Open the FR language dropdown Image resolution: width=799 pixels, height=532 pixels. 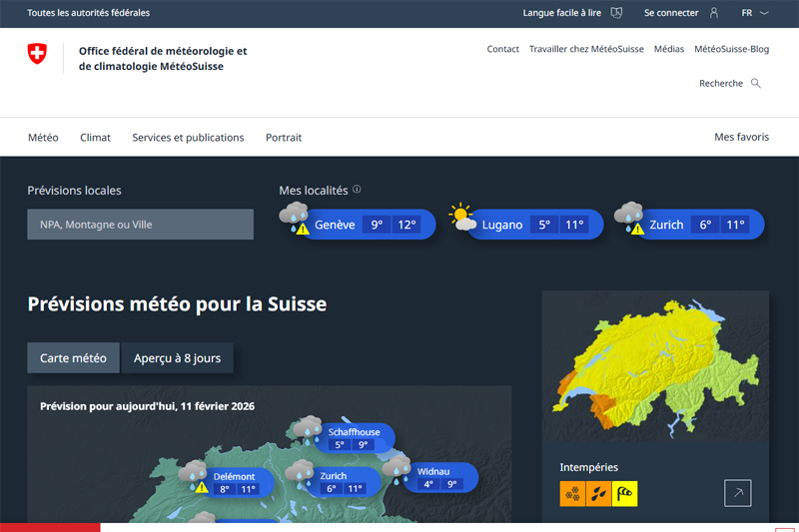click(754, 13)
